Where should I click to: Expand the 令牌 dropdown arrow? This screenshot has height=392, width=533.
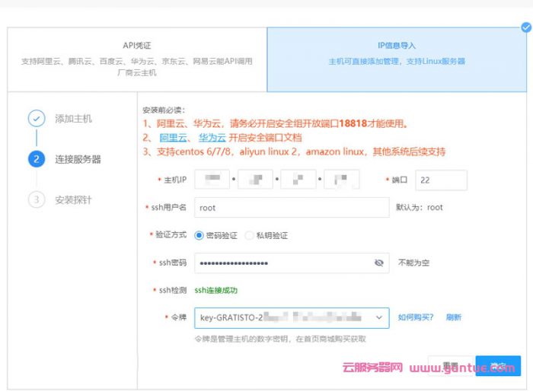[x=379, y=317]
